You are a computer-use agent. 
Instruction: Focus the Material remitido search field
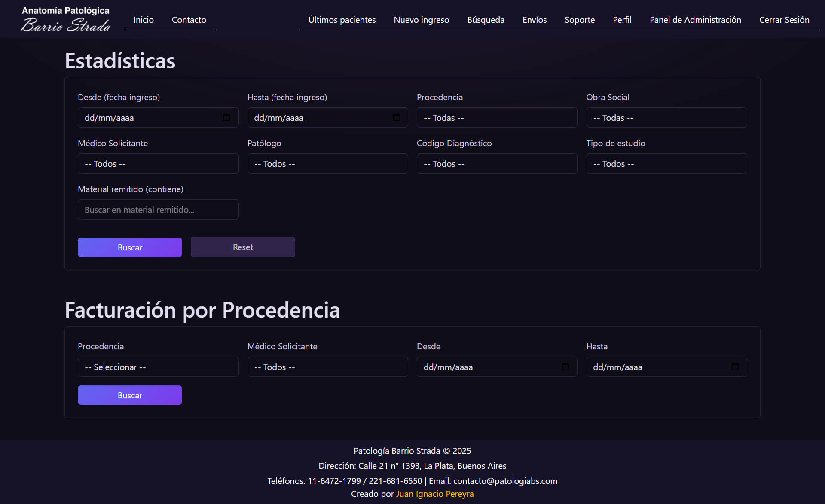[x=158, y=210]
